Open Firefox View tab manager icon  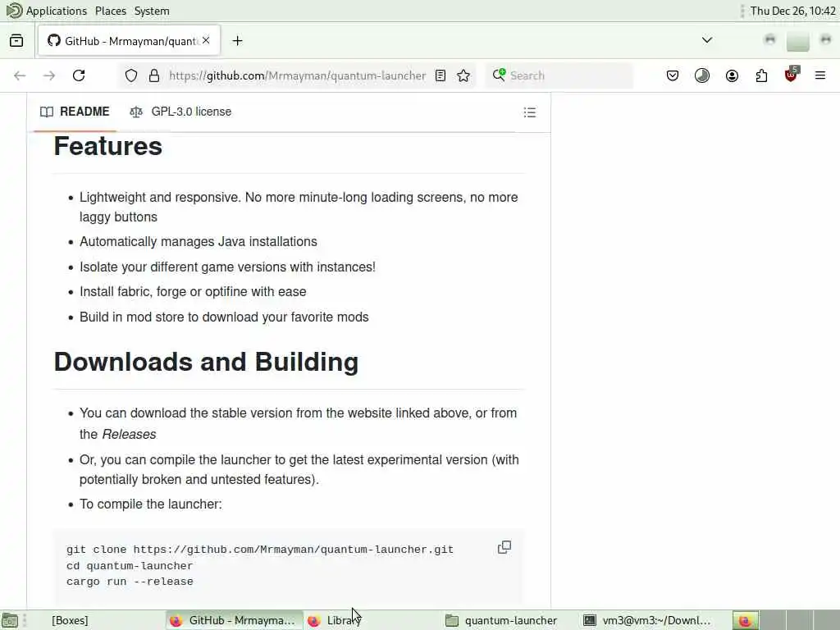(x=16, y=41)
